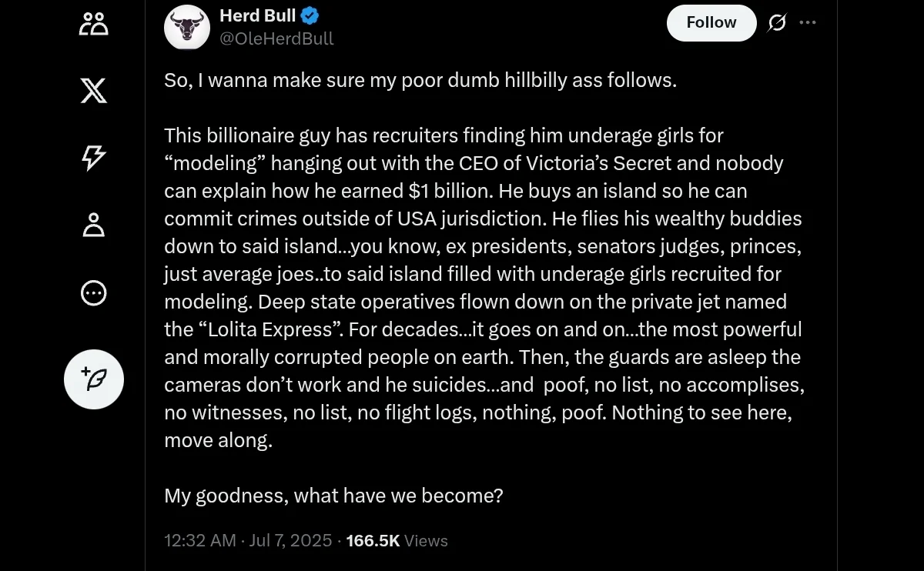This screenshot has height=571, width=924.
Task: Open the lightning bolt sidebar icon
Action: point(94,158)
